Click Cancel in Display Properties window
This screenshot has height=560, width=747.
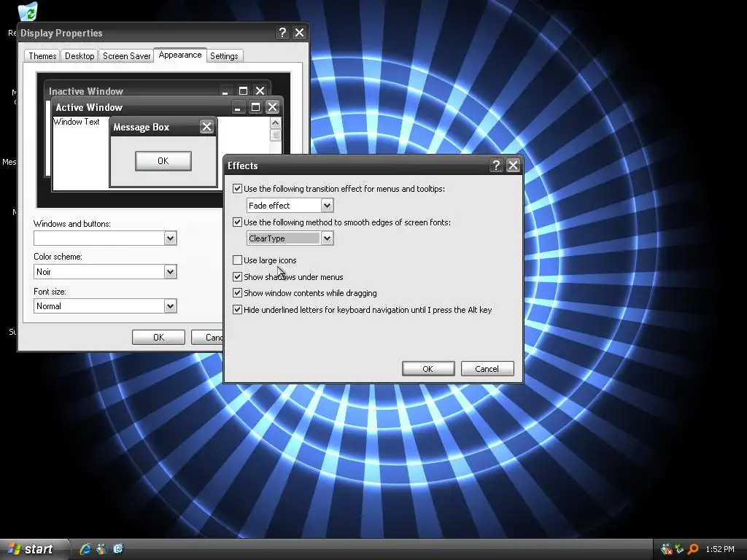pyautogui.click(x=207, y=337)
